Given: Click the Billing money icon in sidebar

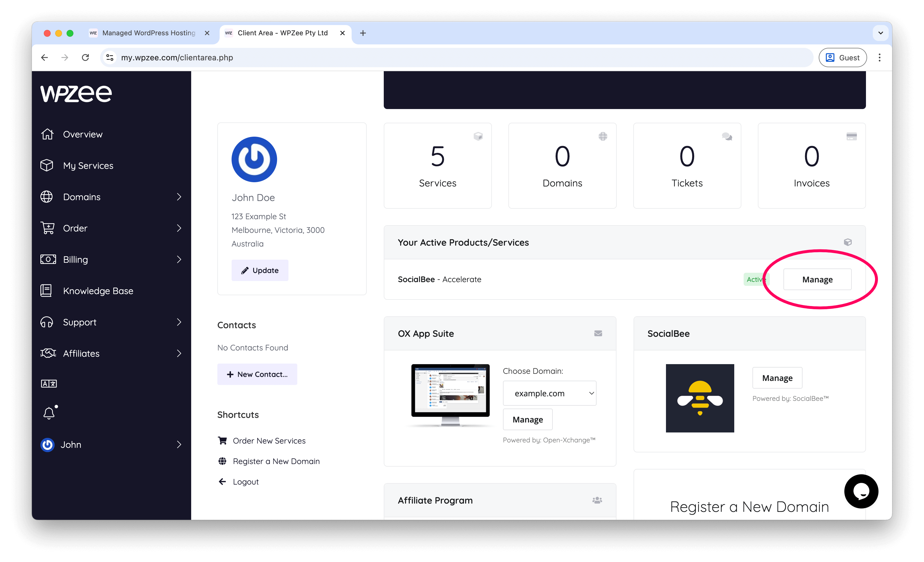Looking at the screenshot, I should click(48, 259).
